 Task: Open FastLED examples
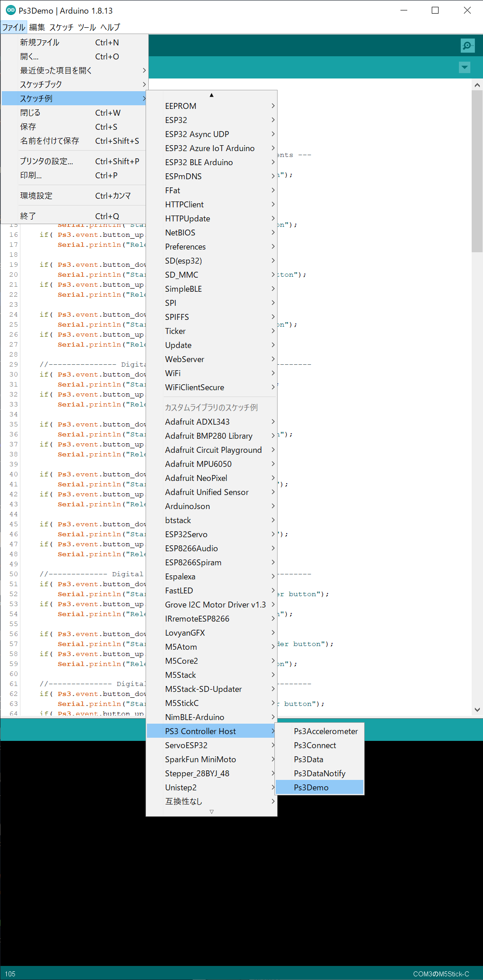[211, 590]
